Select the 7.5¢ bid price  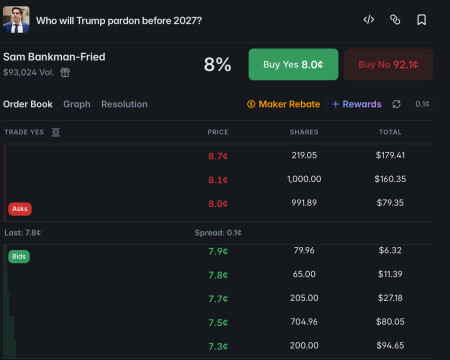point(218,323)
